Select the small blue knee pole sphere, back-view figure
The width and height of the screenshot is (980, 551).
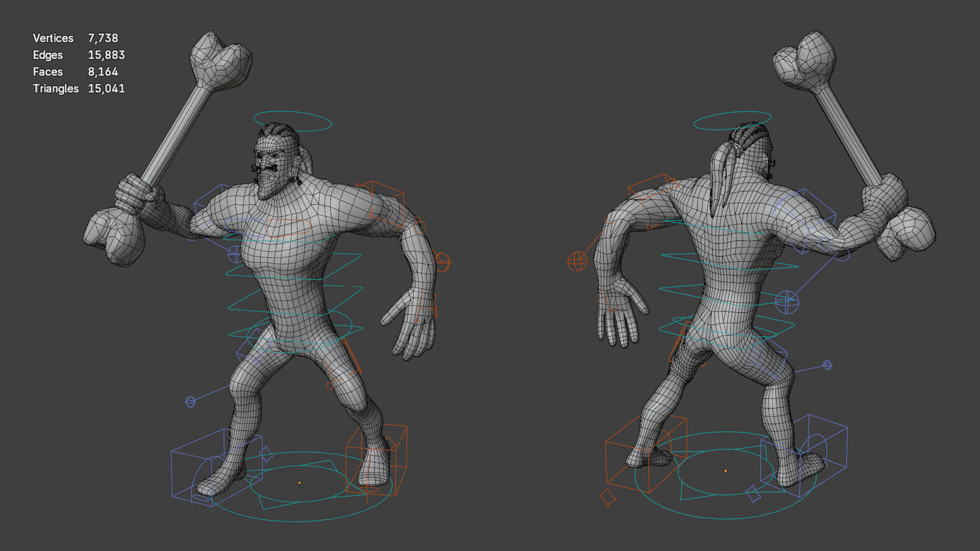point(827,365)
